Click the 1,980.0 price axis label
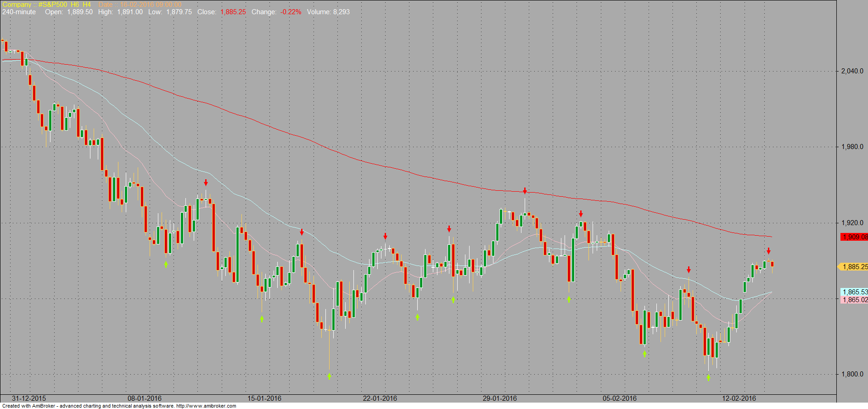868x409 pixels. 852,147
